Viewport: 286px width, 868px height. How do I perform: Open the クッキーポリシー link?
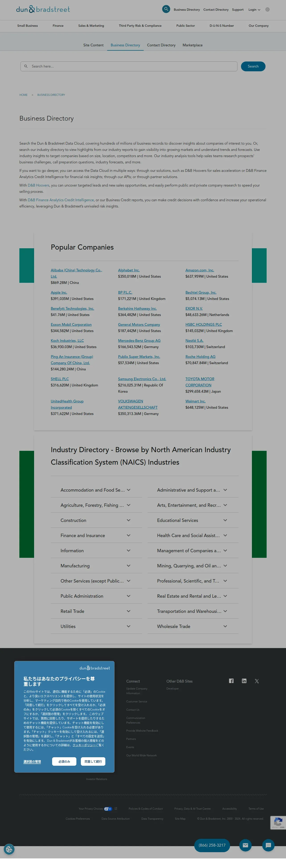coord(84,745)
